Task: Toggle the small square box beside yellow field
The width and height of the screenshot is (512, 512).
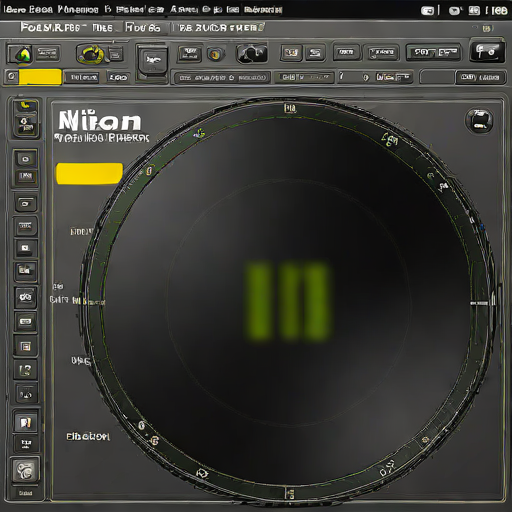Action: pyautogui.click(x=11, y=76)
